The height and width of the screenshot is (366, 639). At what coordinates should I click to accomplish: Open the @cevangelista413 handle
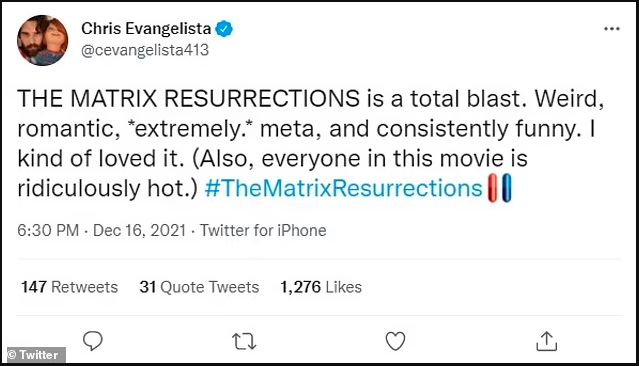click(x=145, y=50)
